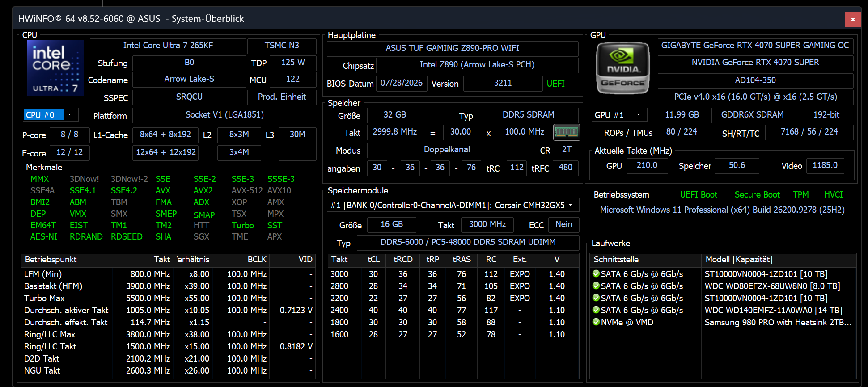Image resolution: width=868 pixels, height=387 pixels.
Task: Close the System-Überblick window
Action: tap(853, 19)
